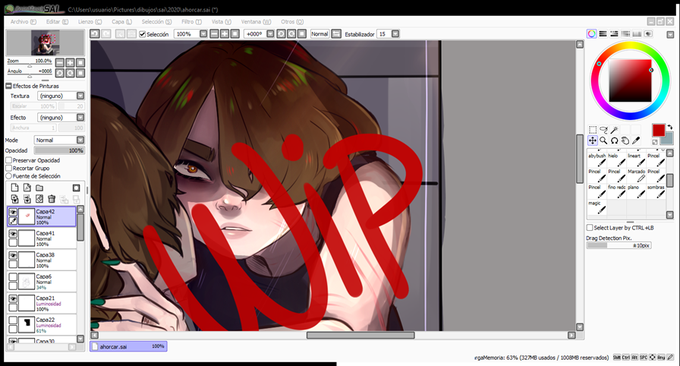
Task: Choose the magic brush preset
Action: click(x=597, y=207)
